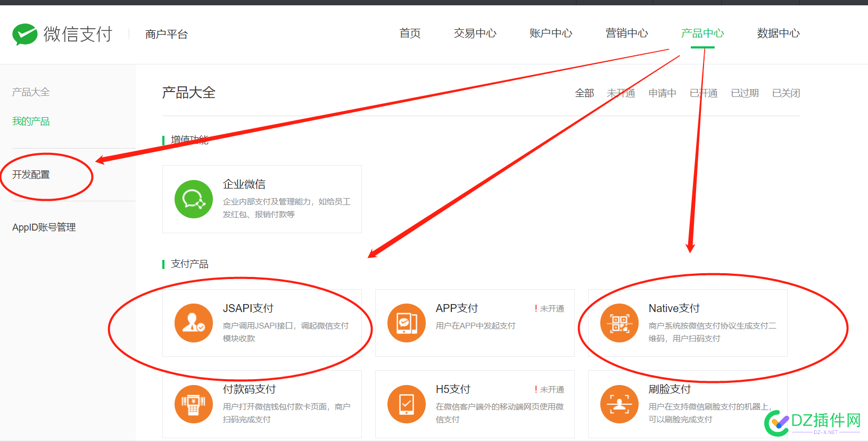
Task: Open the H5支付 product title
Action: point(453,389)
